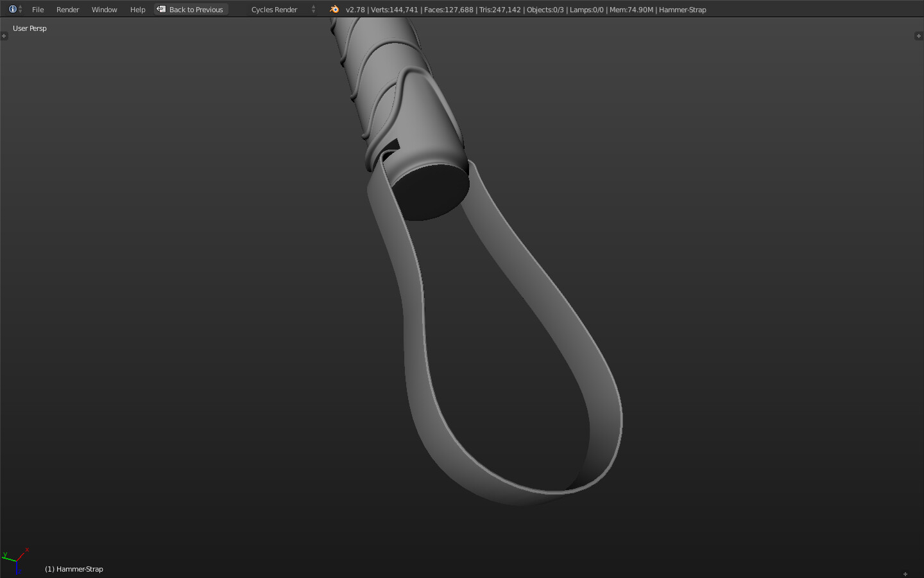Open the Cycles Render engine dropdown
Screen dimensions: 924x578
(282, 10)
